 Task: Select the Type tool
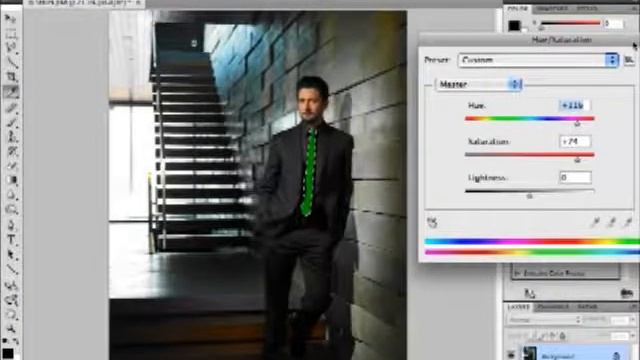coord(11,240)
